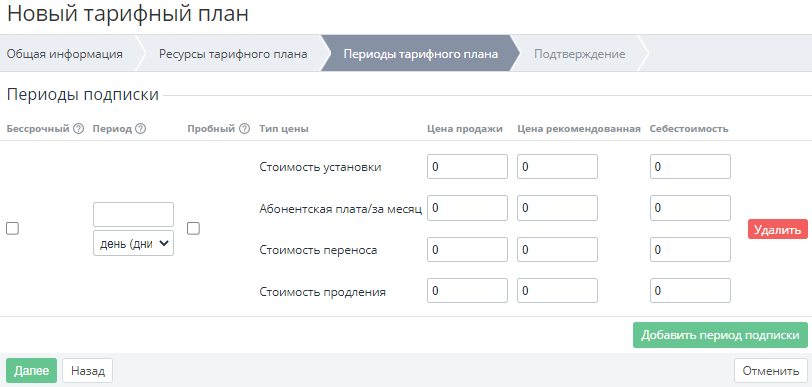This screenshot has width=812, height=387.
Task: Open the Подтверждение step
Action: [x=579, y=54]
